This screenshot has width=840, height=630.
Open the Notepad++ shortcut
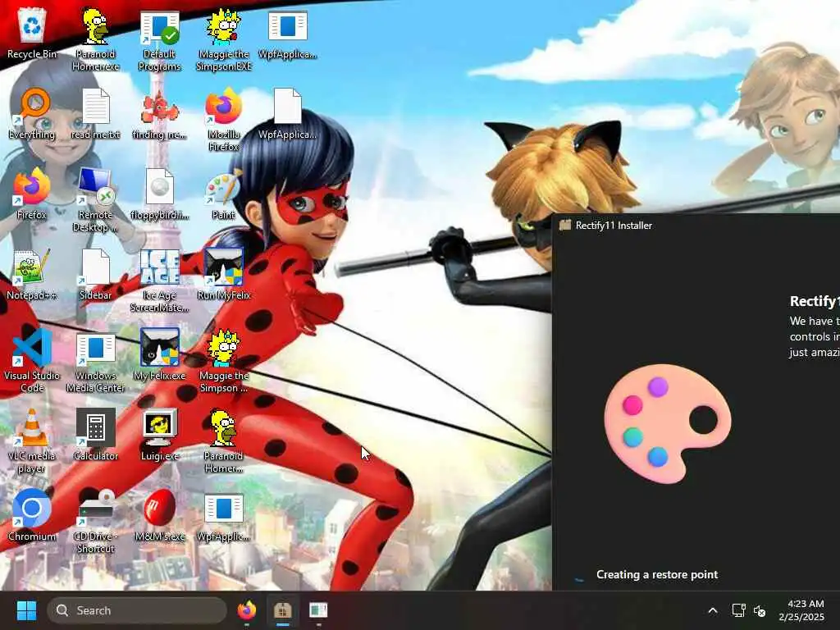click(x=32, y=274)
